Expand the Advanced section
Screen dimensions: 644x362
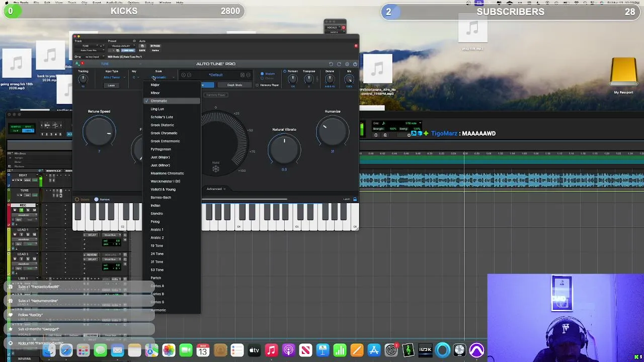click(216, 189)
